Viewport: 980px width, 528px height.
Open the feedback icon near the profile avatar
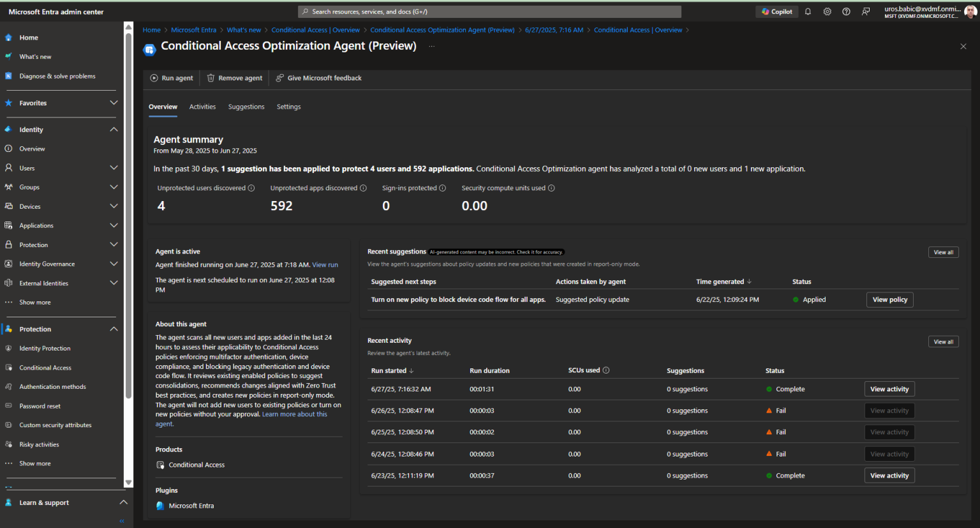click(865, 11)
